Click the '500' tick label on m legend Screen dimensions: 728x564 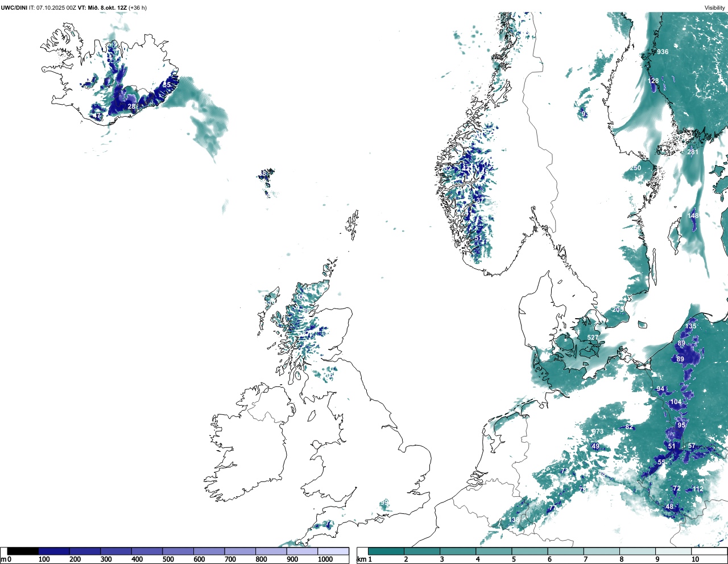pyautogui.click(x=168, y=559)
